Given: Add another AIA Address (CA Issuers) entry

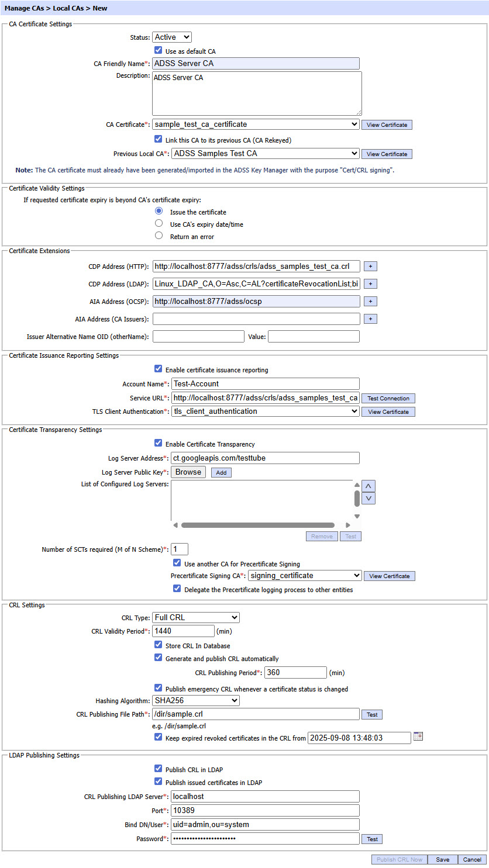Looking at the screenshot, I should [370, 319].
